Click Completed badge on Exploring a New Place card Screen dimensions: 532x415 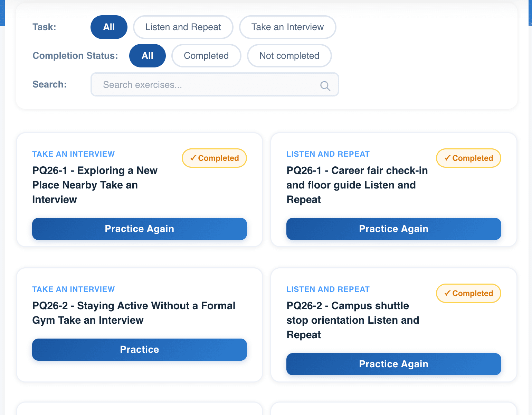pyautogui.click(x=214, y=158)
